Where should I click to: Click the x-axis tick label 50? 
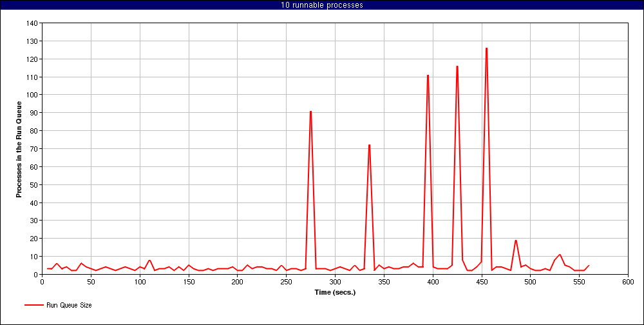(x=91, y=282)
